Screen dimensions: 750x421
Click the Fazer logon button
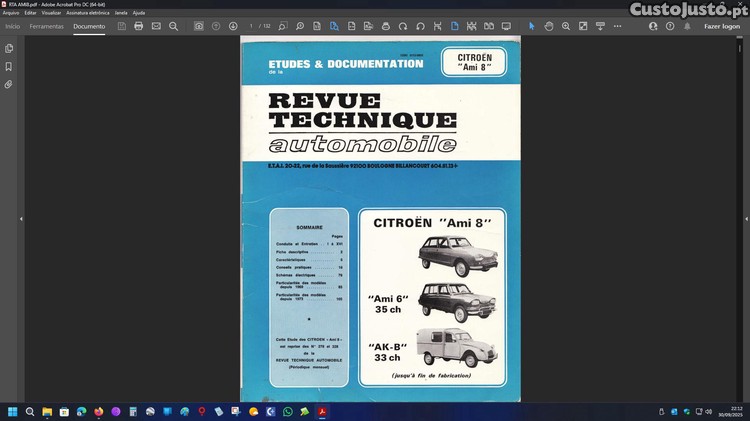(x=722, y=26)
